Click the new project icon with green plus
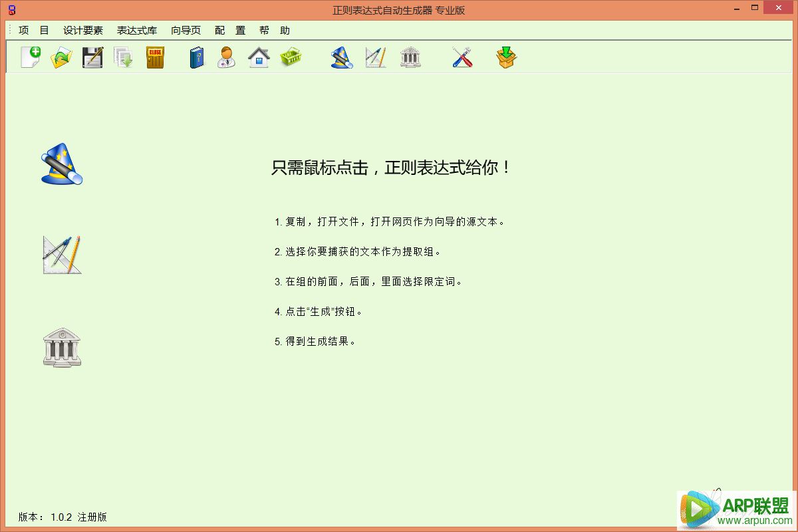 click(x=31, y=57)
